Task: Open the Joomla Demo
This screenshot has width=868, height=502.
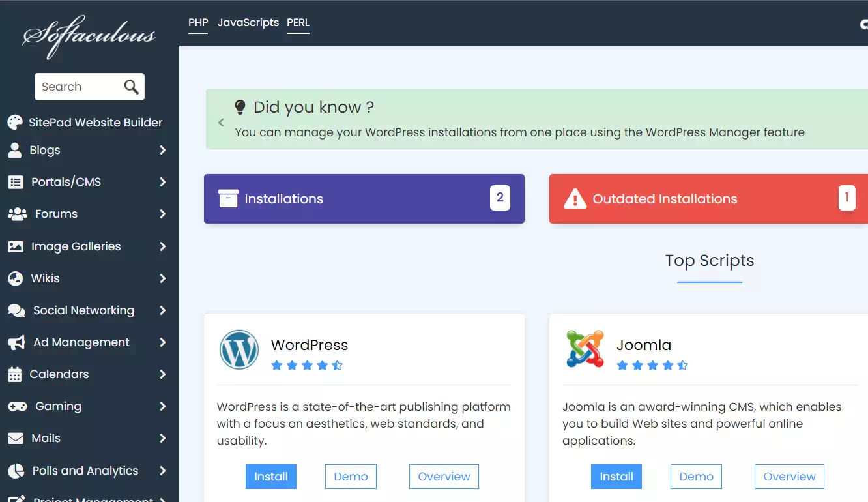Action: click(696, 477)
